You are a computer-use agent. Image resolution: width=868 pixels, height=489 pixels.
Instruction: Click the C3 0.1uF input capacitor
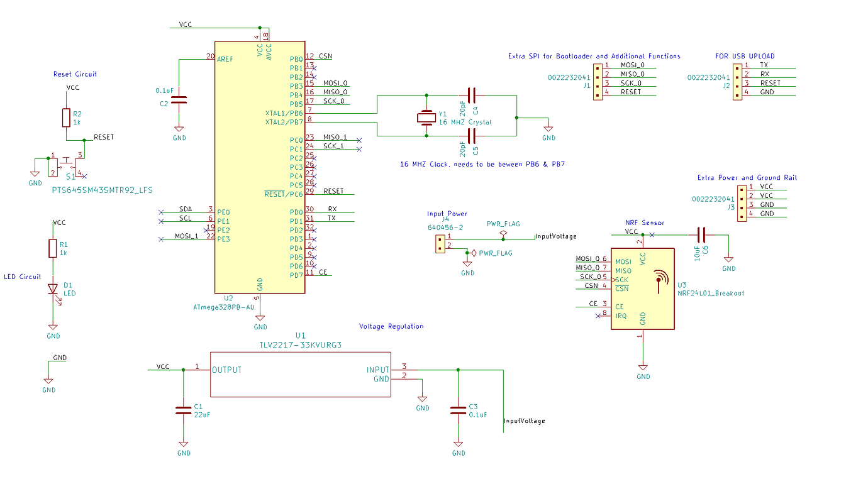(x=459, y=410)
